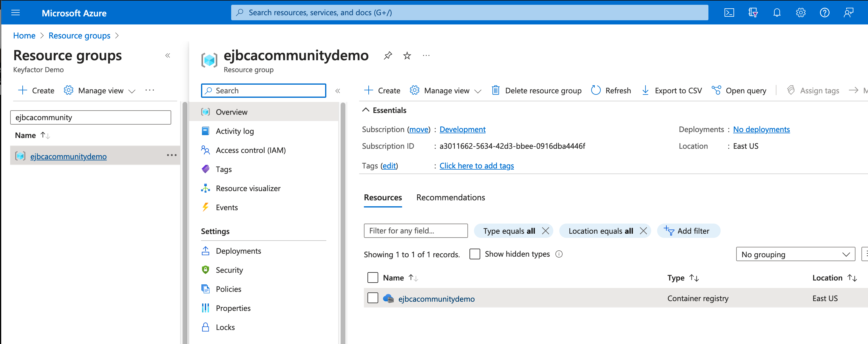Pin ejbcacommunitydemo to a dashboard
Image resolution: width=868 pixels, height=344 pixels.
click(x=387, y=55)
